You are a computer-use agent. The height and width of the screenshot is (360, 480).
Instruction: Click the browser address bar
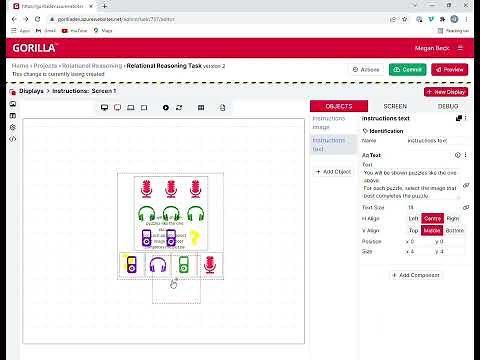217,19
